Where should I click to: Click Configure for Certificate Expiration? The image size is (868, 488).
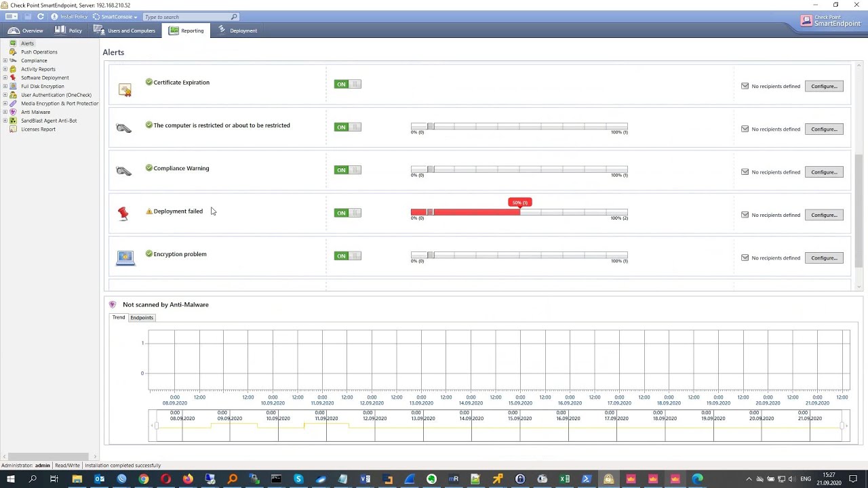824,86
